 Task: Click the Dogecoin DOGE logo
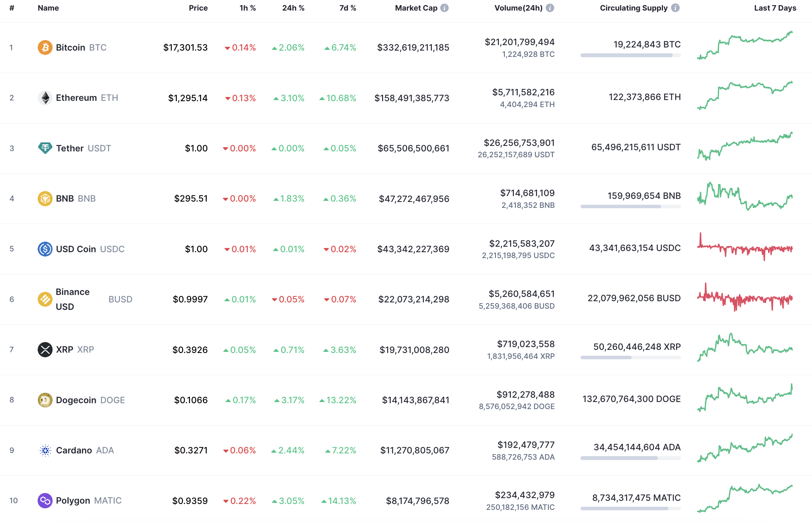46,400
